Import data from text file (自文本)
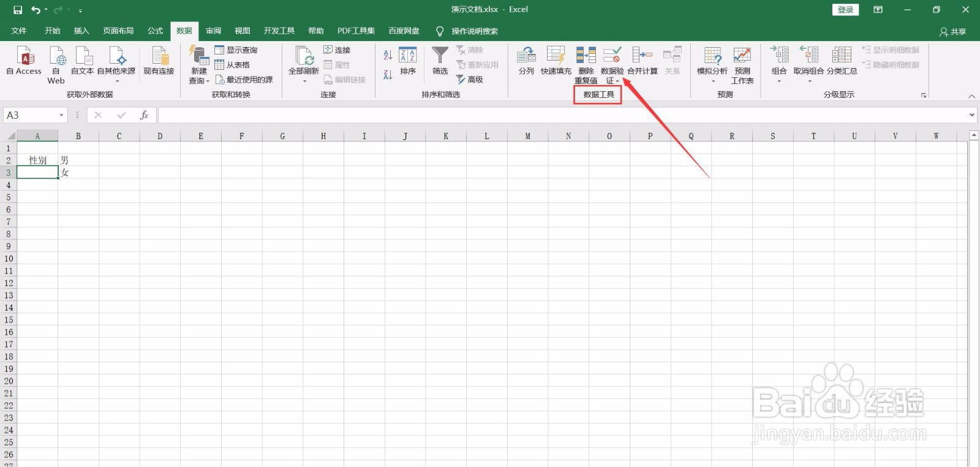The image size is (980, 467). click(82, 61)
